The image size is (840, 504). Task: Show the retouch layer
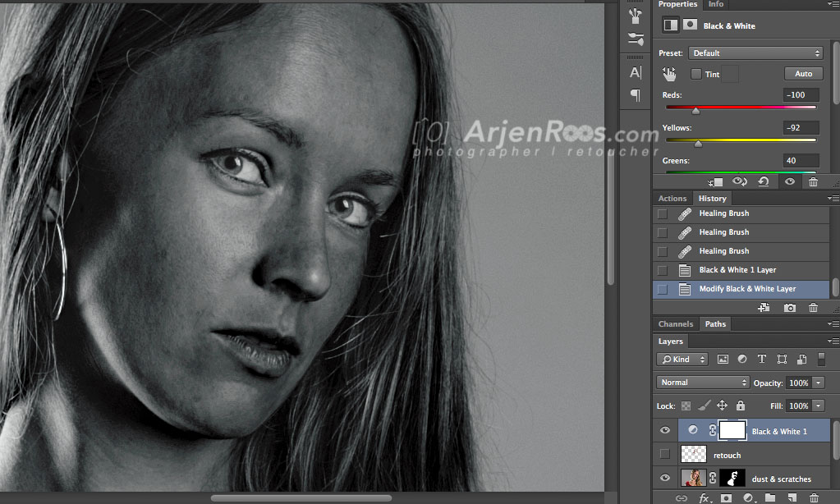[665, 455]
